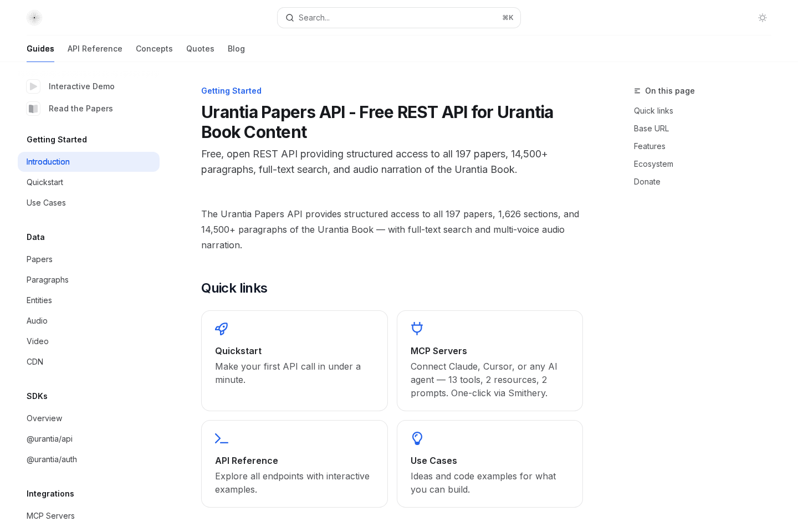Open the MCP Servers card title

coord(439,351)
